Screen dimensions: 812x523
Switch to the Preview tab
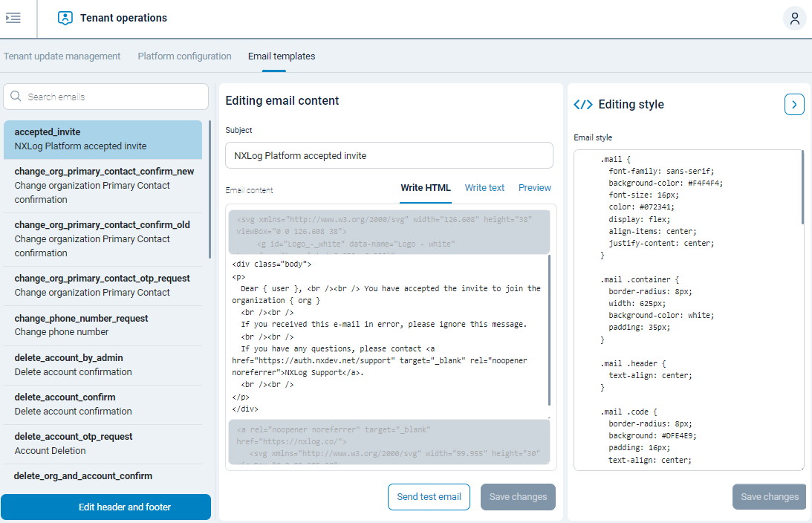click(534, 187)
